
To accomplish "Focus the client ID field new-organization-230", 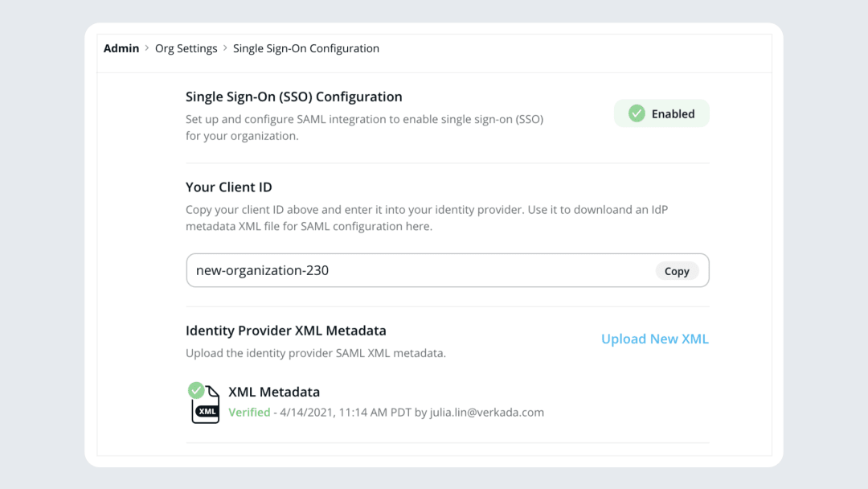I will pyautogui.click(x=448, y=270).
